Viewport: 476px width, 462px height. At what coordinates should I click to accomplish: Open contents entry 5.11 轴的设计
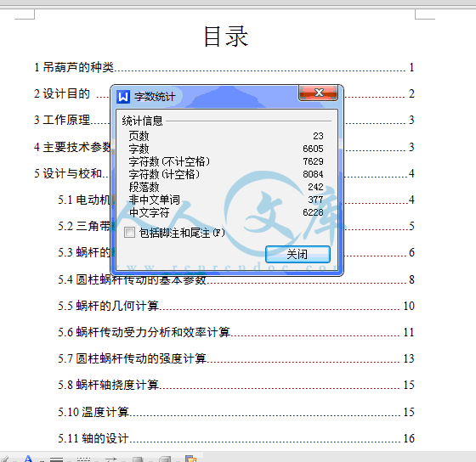236,438
